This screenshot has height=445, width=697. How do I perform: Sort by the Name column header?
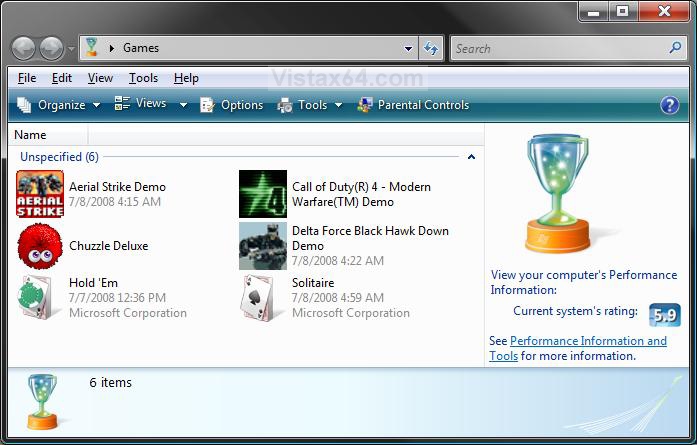tap(30, 135)
